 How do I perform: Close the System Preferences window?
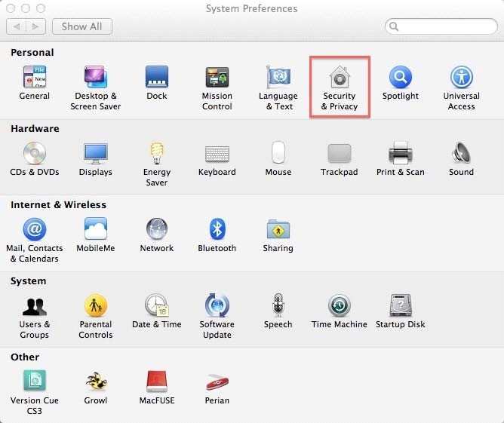pyautogui.click(x=11, y=8)
